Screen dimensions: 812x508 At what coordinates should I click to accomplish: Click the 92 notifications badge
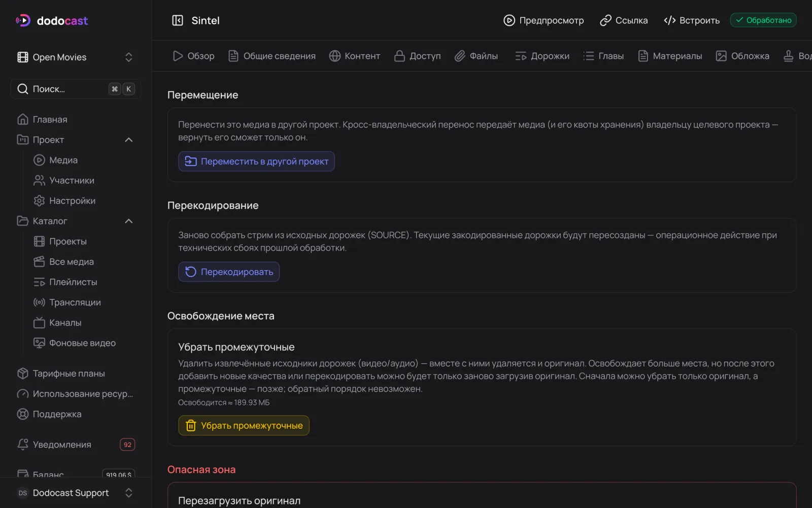[x=127, y=444]
